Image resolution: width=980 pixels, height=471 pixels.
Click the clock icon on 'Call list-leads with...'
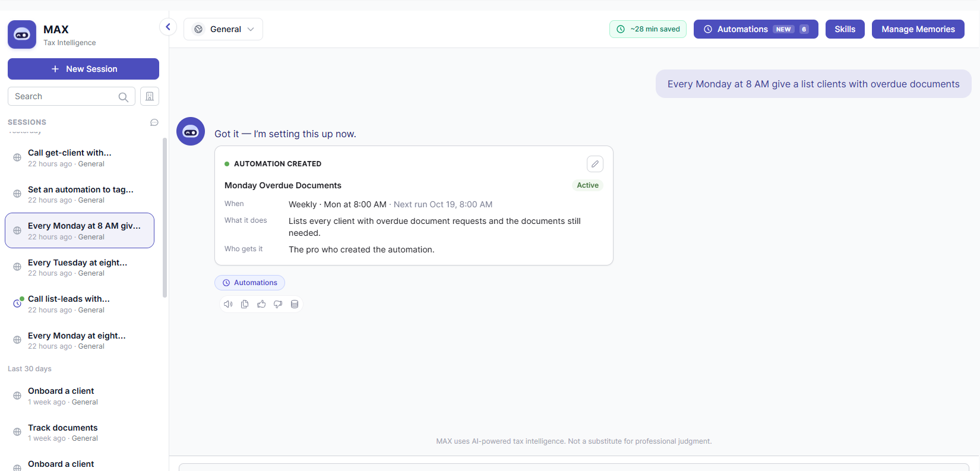click(18, 303)
